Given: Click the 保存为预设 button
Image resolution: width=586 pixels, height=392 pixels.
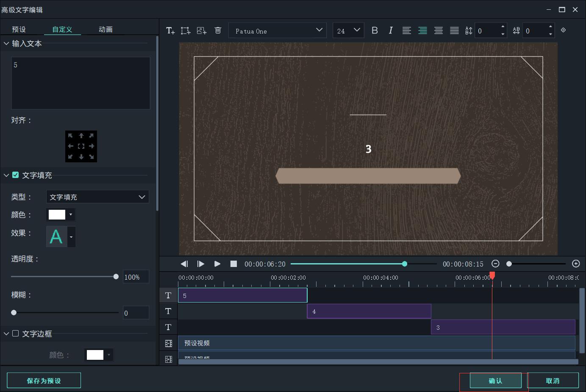Looking at the screenshot, I should click(x=44, y=381).
